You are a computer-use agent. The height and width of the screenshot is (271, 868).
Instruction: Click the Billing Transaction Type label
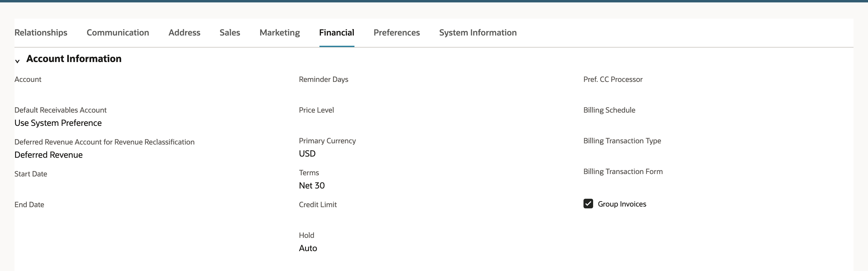click(622, 141)
